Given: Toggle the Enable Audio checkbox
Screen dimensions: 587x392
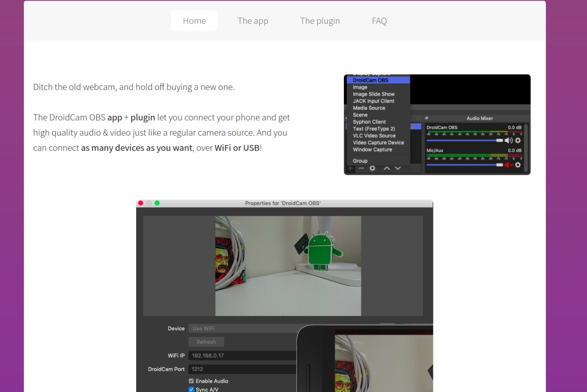Looking at the screenshot, I should pos(191,381).
